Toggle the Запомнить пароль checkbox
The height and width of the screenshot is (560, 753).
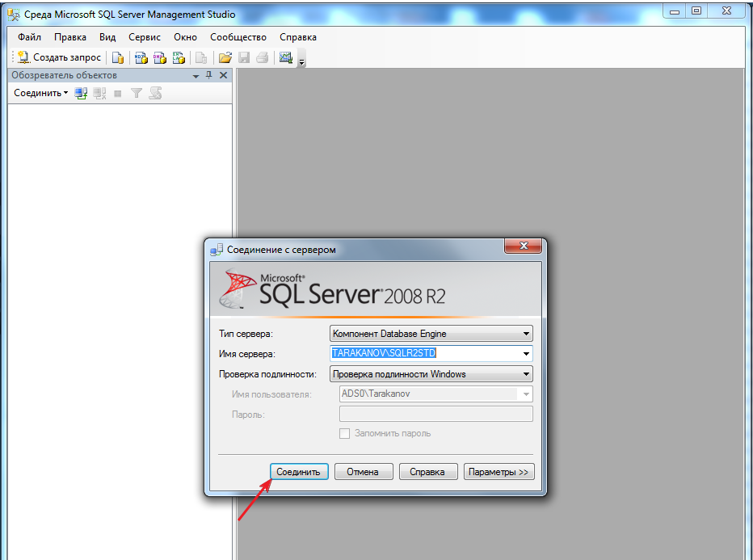pyautogui.click(x=344, y=434)
